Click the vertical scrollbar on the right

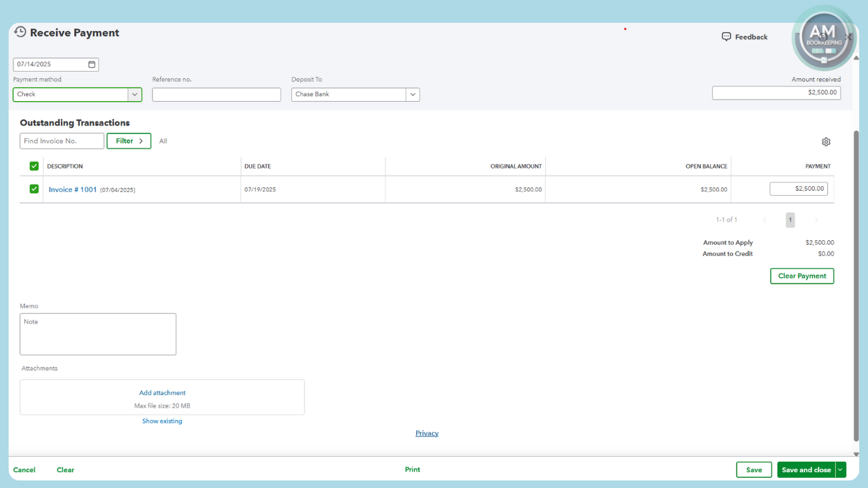[856, 286]
